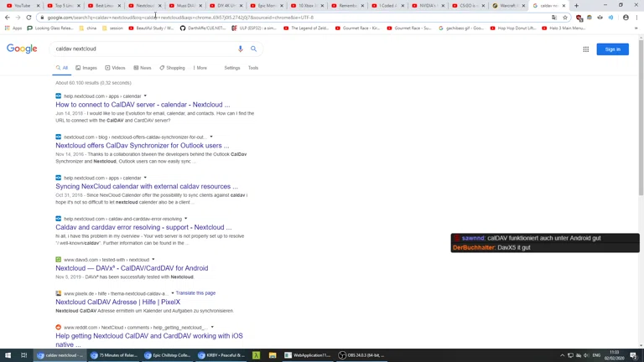Open the Apps shortcut in bookmarks bar
This screenshot has height=362, width=644.
coord(13,28)
